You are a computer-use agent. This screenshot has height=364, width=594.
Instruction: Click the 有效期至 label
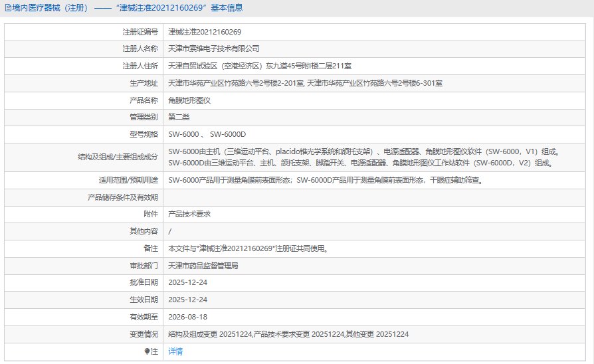click(144, 317)
